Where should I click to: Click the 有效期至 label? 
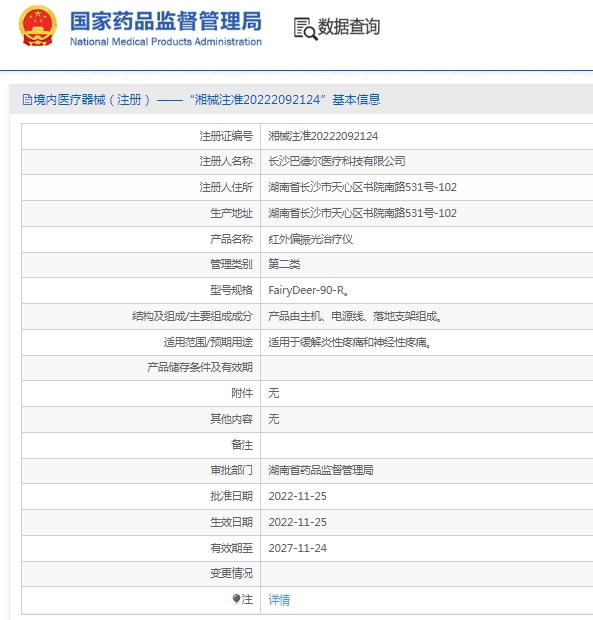(x=231, y=548)
